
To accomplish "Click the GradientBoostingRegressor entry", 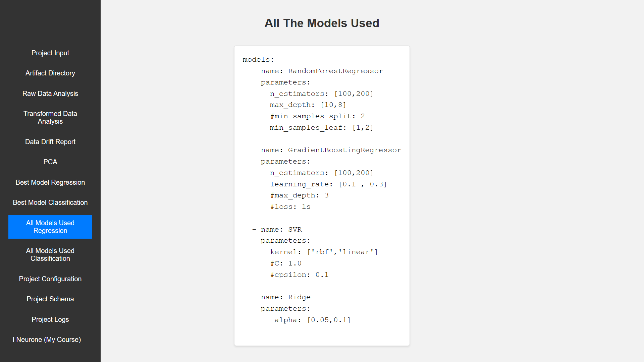I will (x=344, y=150).
